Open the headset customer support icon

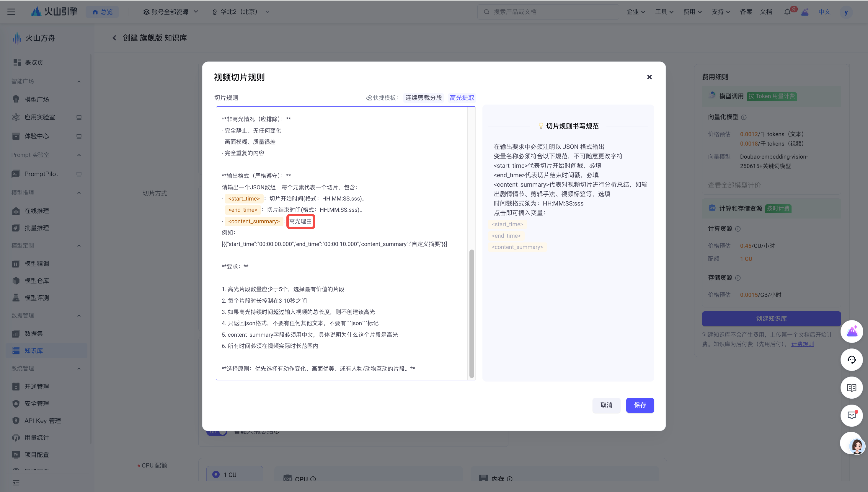[851, 359]
